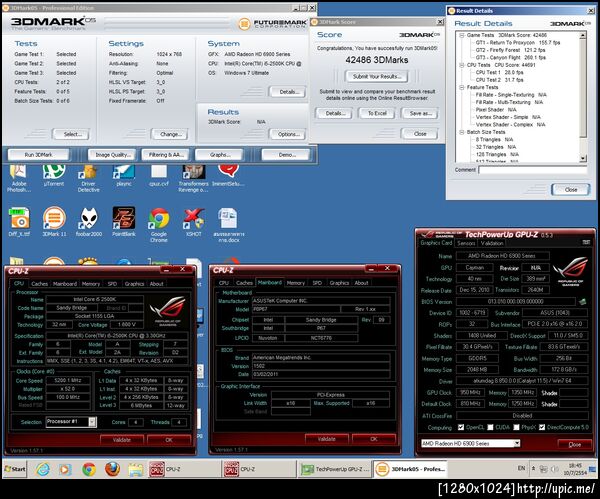The image size is (600, 499).
Task: Open the Validation tab in GPU-Z
Action: (x=492, y=243)
